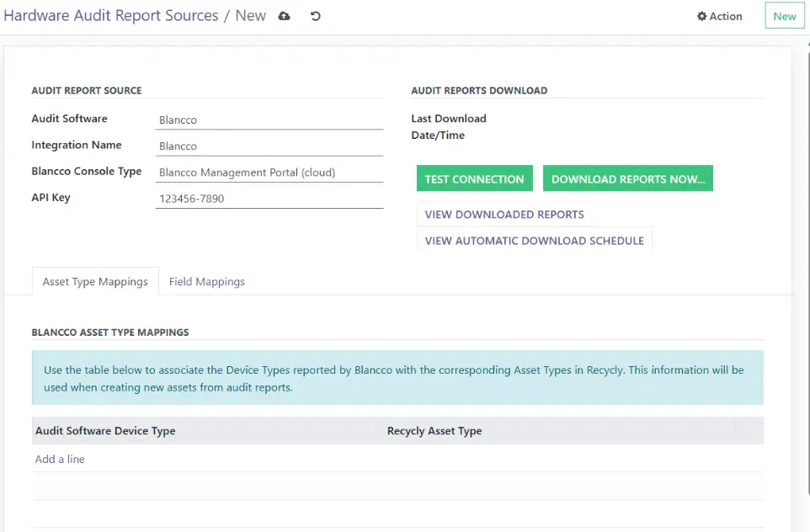
Task: Click the Blancco Console Type label
Action: [86, 172]
